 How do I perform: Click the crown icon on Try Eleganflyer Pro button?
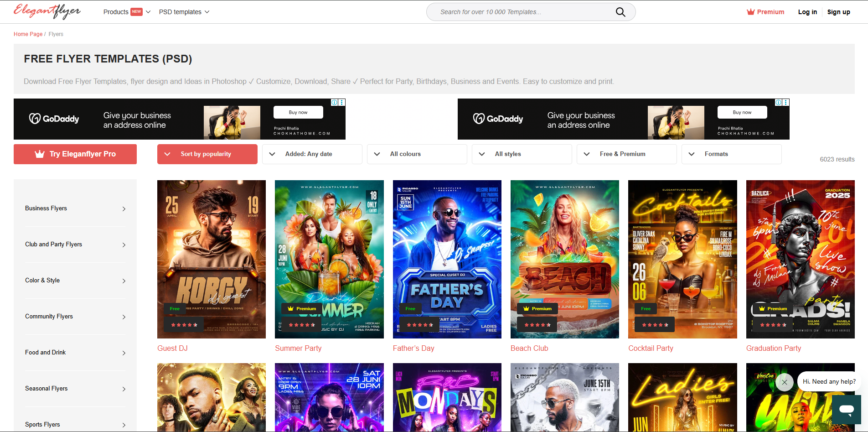pos(40,154)
